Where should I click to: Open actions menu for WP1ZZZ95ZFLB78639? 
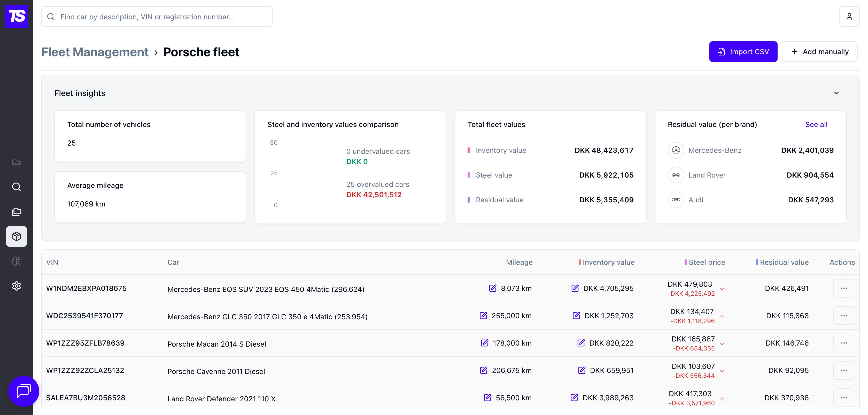click(x=844, y=343)
